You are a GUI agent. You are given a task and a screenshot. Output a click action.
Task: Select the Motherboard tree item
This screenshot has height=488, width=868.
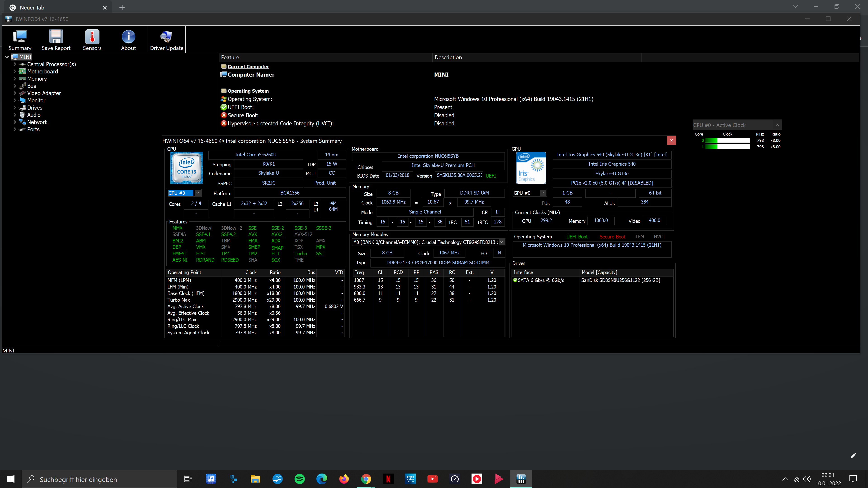point(42,71)
